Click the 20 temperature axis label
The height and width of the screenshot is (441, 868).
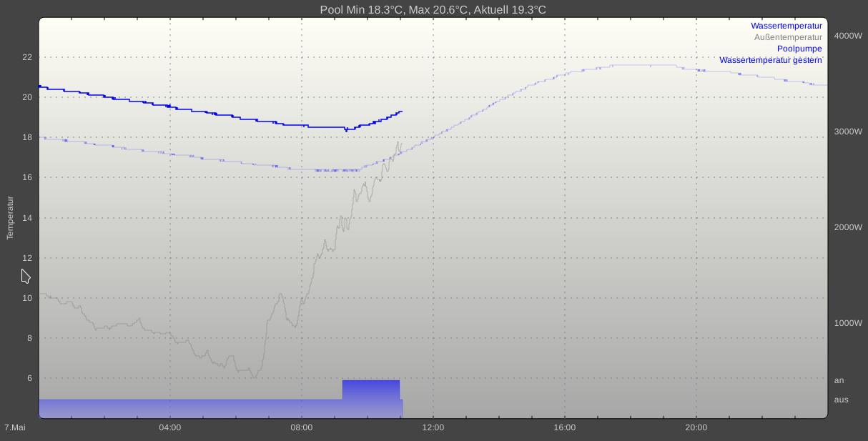point(28,97)
